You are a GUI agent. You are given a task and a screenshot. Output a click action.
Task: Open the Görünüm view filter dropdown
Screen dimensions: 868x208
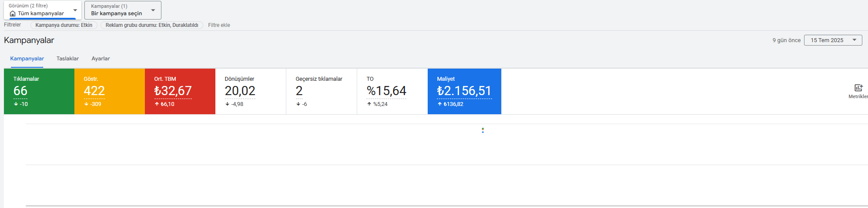pos(42,10)
